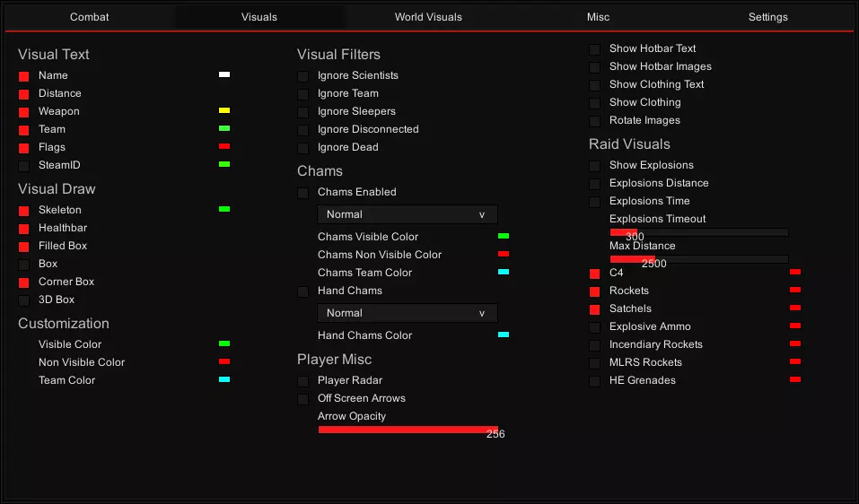The width and height of the screenshot is (859, 504).
Task: Open the Settings tab
Action: click(x=767, y=17)
